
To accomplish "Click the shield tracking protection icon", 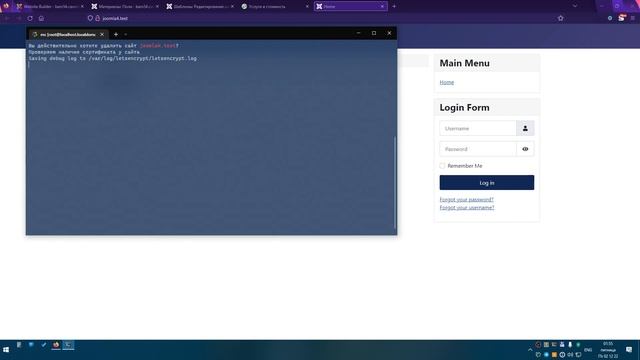I will click(90, 18).
